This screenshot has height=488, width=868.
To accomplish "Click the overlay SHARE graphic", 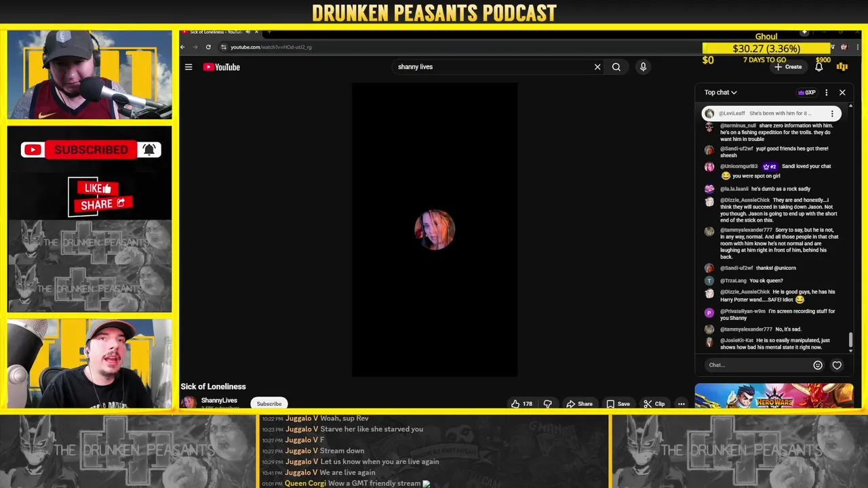I will (x=103, y=204).
